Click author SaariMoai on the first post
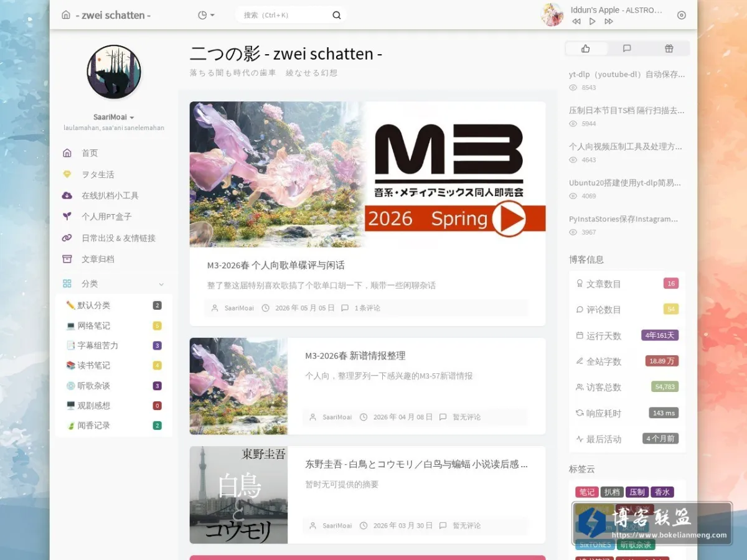The height and width of the screenshot is (560, 747). [239, 308]
